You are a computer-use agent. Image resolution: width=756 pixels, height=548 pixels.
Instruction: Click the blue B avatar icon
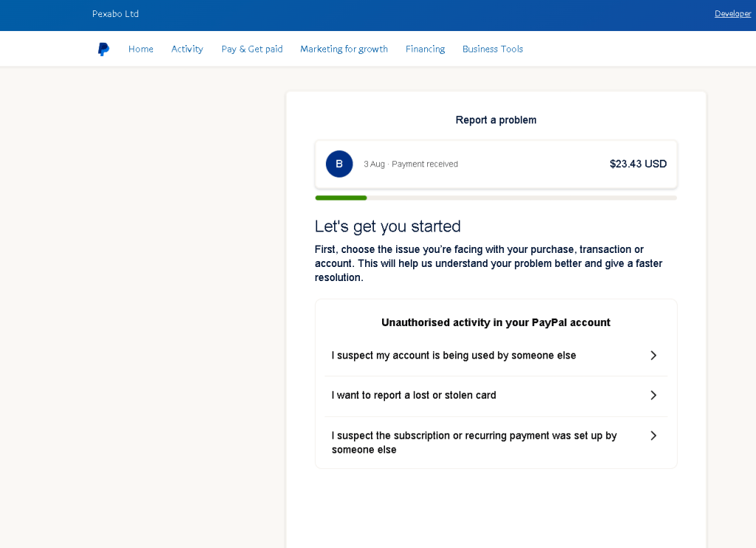(339, 164)
